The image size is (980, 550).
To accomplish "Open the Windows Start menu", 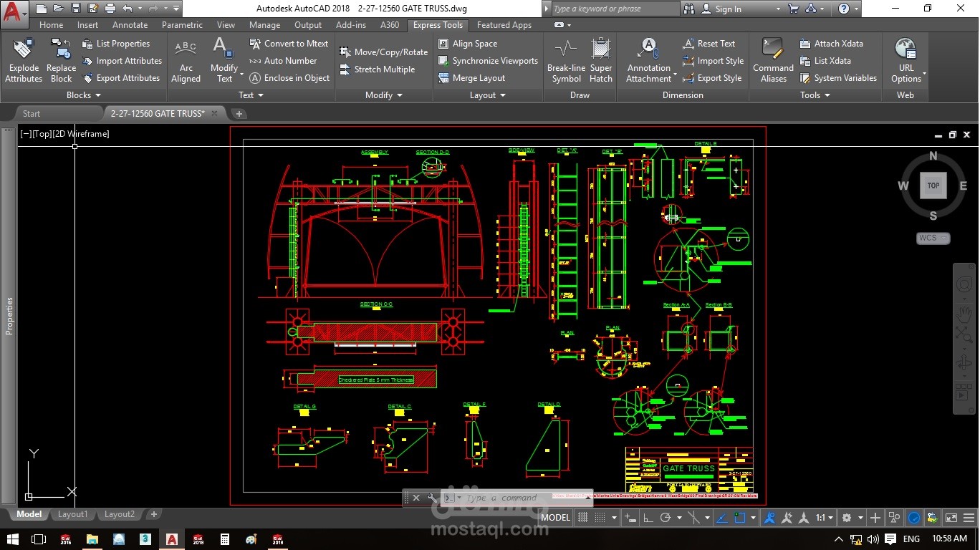I will click(x=14, y=539).
